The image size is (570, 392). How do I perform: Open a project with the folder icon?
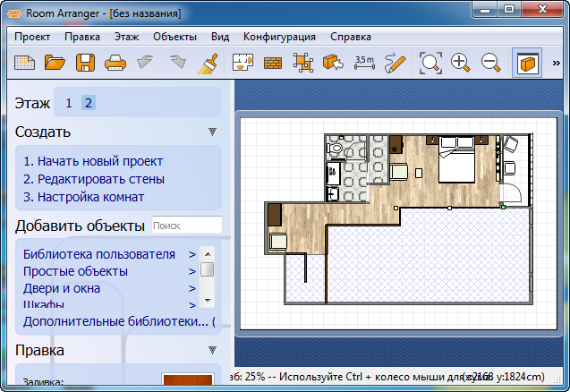point(55,63)
